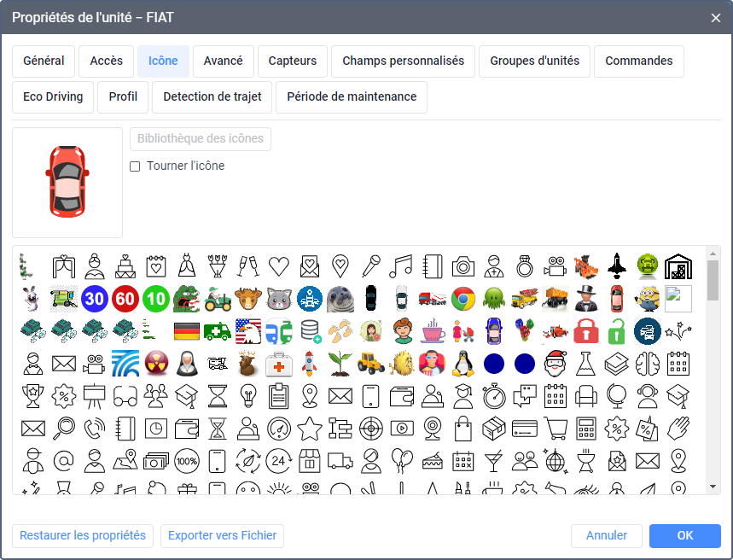Screen dimensions: 733x560
Task: Select the light bulb outline icon
Action: tap(248, 396)
